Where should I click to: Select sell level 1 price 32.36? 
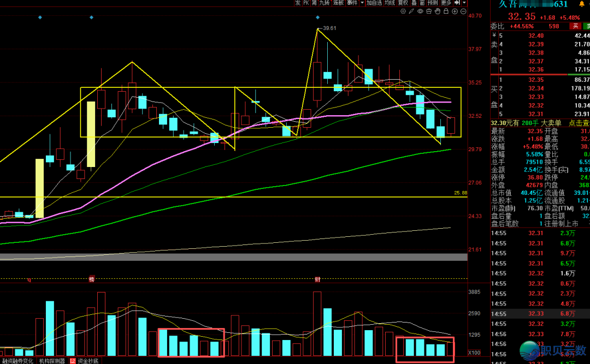(536, 69)
